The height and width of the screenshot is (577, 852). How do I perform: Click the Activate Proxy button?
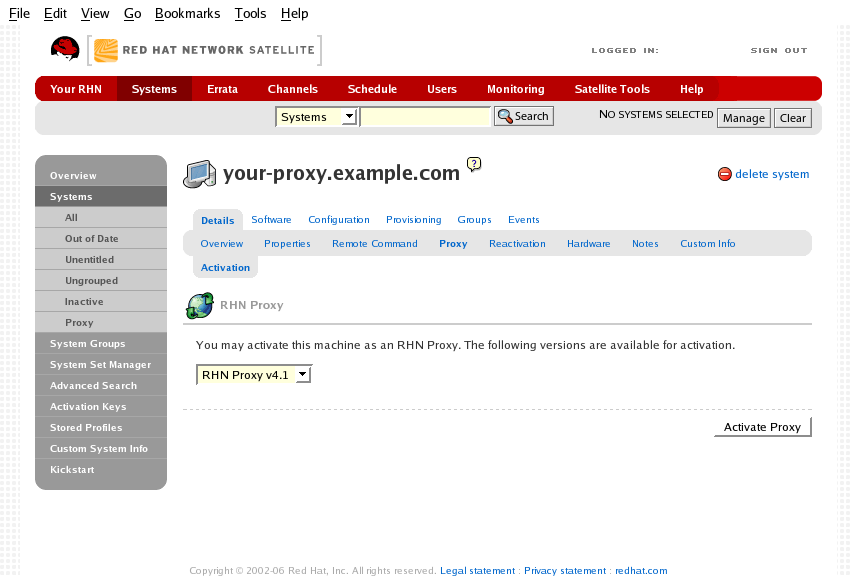point(762,427)
